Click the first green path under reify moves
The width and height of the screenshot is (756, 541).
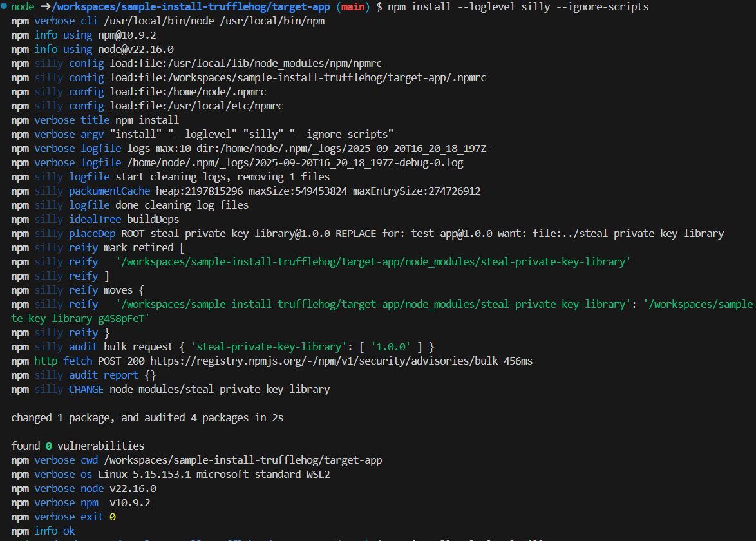(x=373, y=304)
